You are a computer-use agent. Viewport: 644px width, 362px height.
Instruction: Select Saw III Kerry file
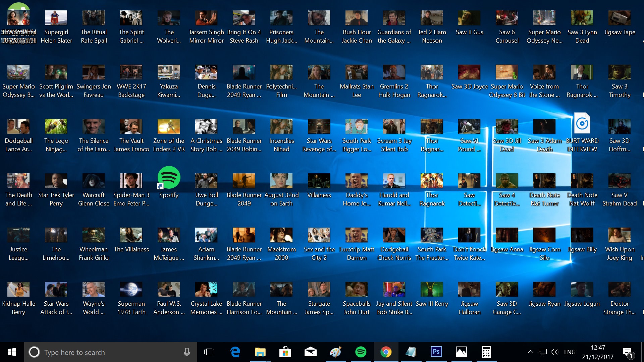pos(432,295)
